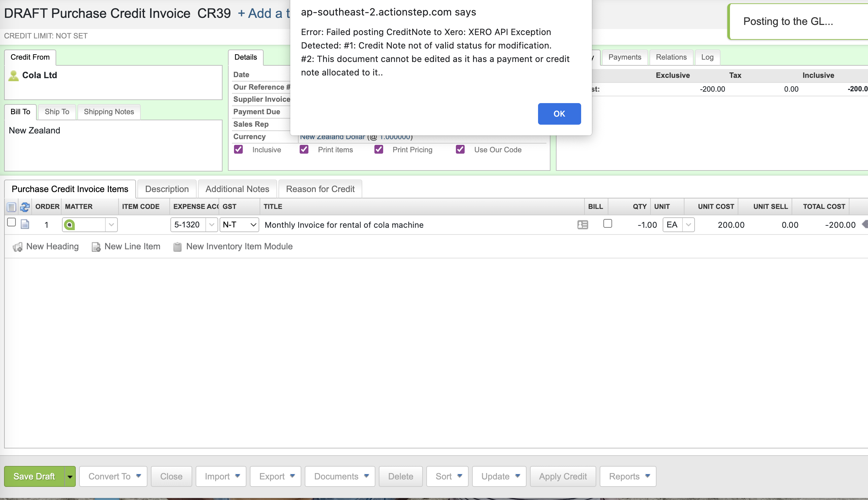
Task: Click the Apply Credit button
Action: [x=562, y=476]
